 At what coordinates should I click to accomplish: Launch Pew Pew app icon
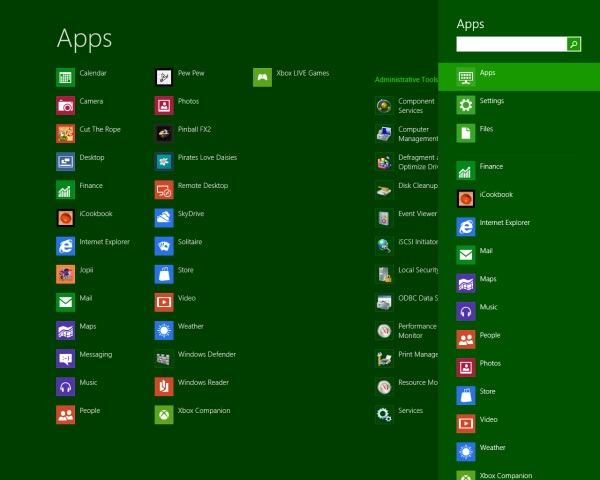coord(164,77)
